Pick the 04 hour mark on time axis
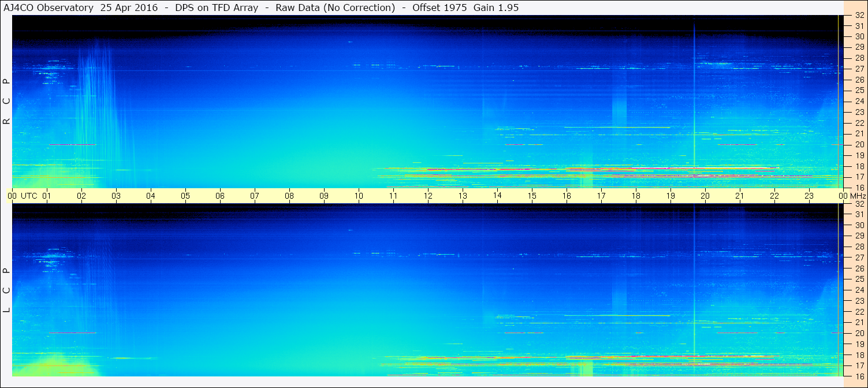The image size is (868, 388). coord(151,196)
